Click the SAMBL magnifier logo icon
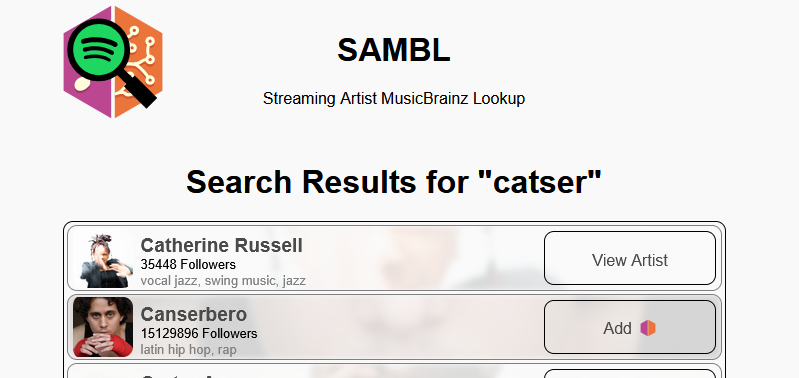Screen dimensions: 799x378 pos(113,62)
